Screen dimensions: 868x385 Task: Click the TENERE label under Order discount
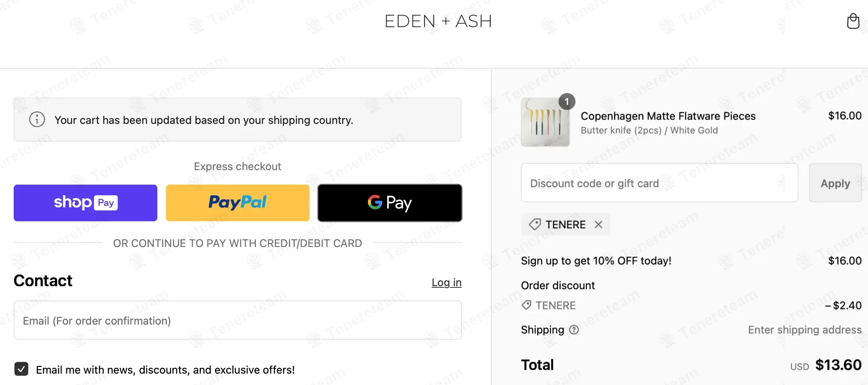[x=555, y=305]
